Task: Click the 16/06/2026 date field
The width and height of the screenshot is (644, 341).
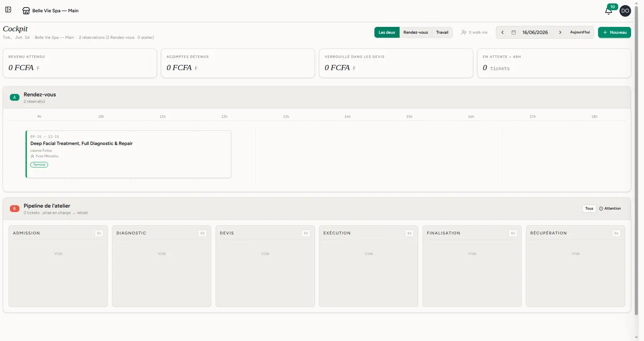Action: [x=535, y=33]
